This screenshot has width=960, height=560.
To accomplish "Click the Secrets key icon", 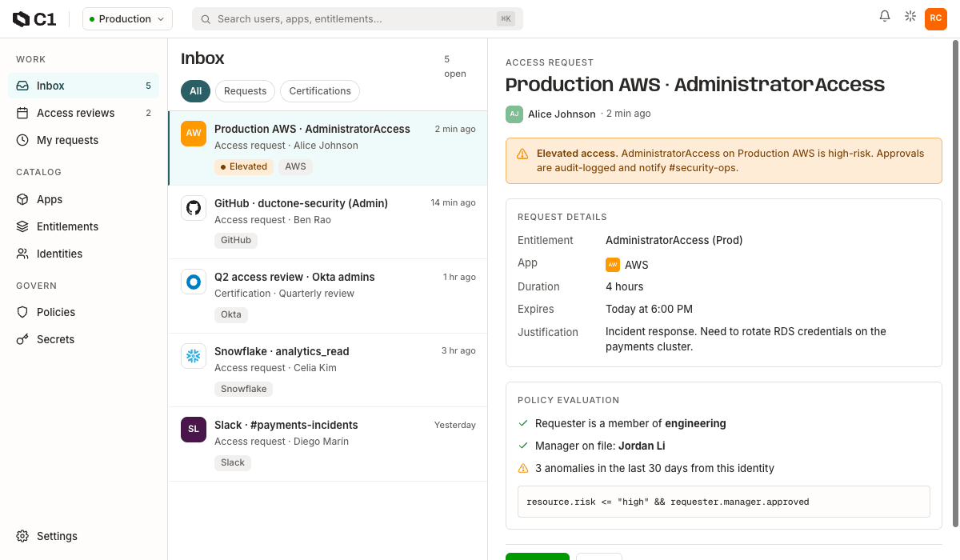I will click(22, 339).
